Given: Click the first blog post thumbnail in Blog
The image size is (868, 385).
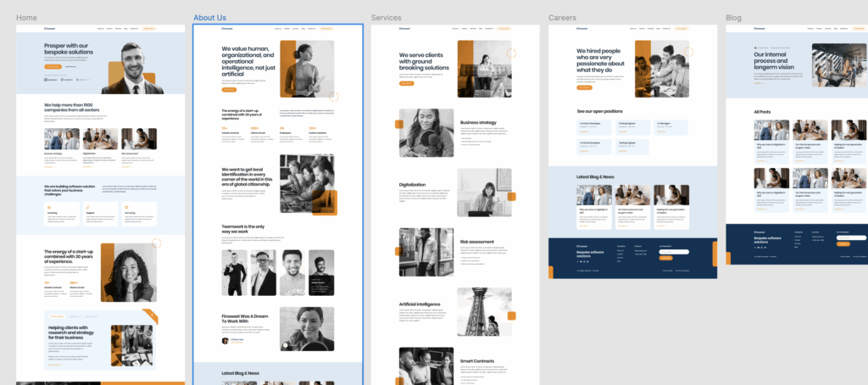Looking at the screenshot, I should [x=770, y=130].
